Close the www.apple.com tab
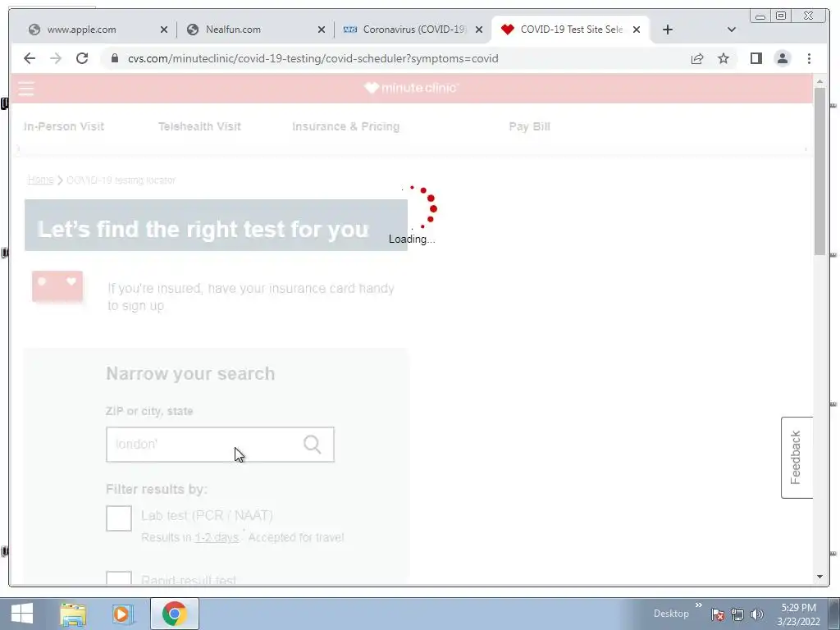The image size is (840, 630). click(164, 30)
